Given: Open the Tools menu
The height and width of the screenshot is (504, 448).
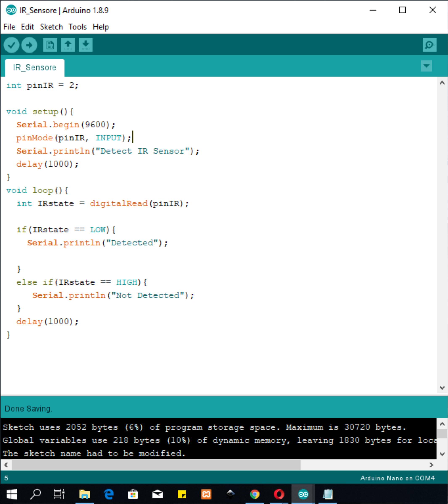Looking at the screenshot, I should [78, 27].
